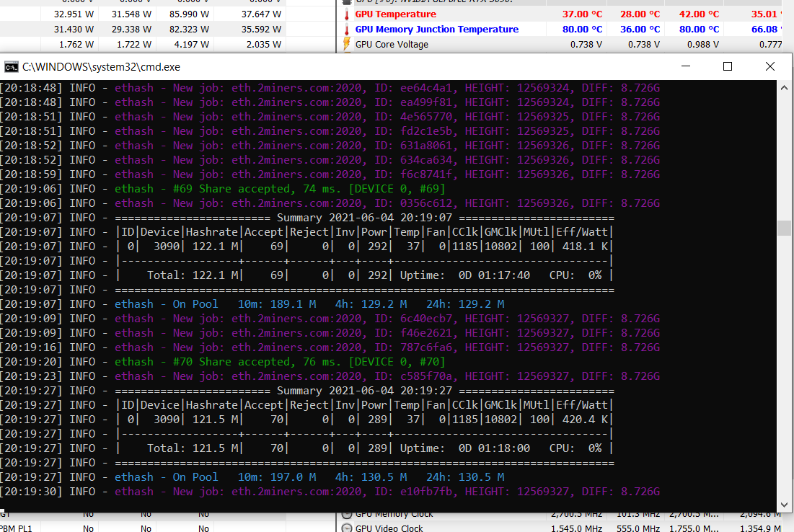Click the cmd window scrollbar down arrow
The width and height of the screenshot is (794, 532).
(785, 505)
